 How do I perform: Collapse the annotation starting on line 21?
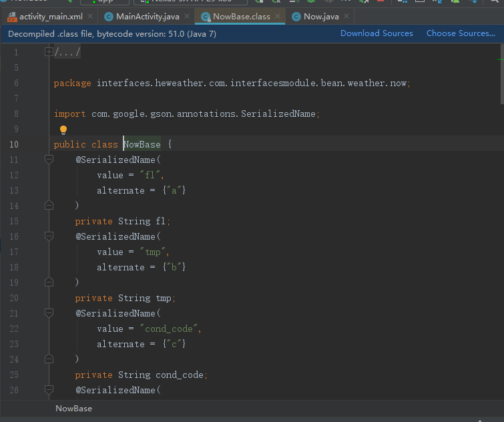49,313
